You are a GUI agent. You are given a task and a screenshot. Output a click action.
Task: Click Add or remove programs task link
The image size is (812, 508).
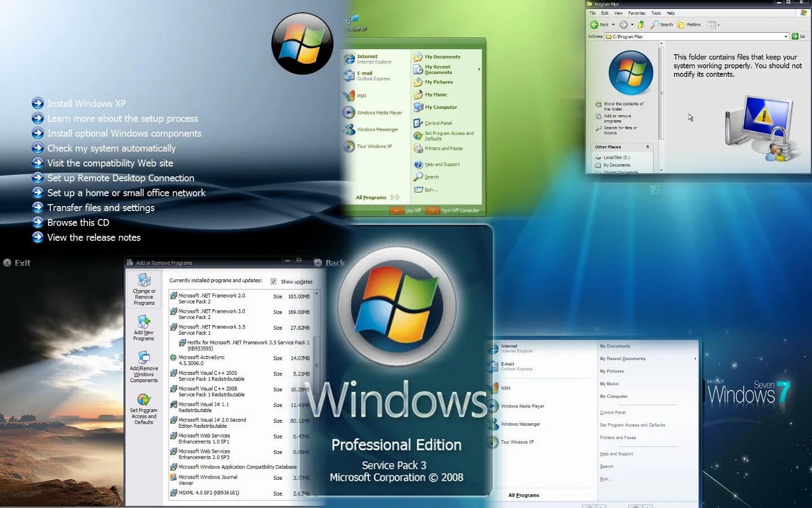point(614,119)
